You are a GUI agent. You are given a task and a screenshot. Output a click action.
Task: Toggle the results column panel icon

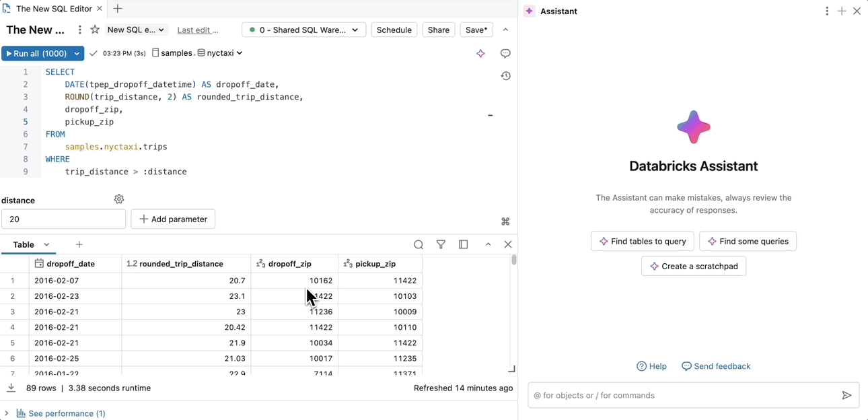(463, 244)
